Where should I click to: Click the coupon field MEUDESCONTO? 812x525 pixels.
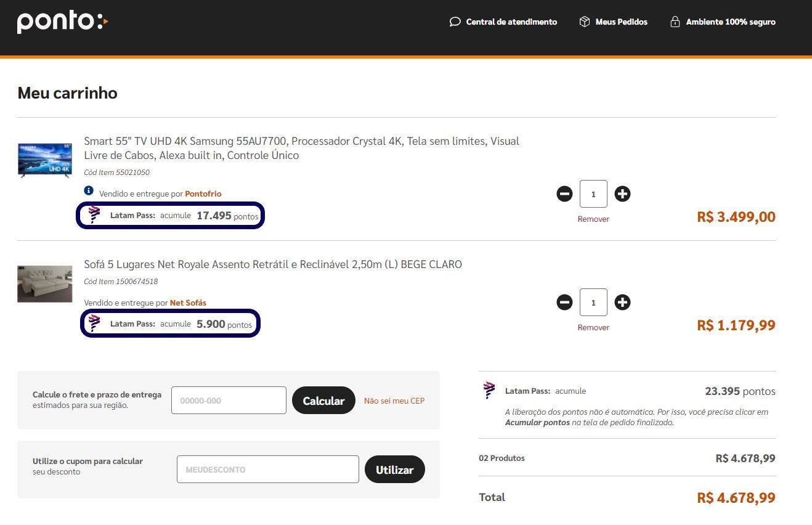tap(267, 470)
